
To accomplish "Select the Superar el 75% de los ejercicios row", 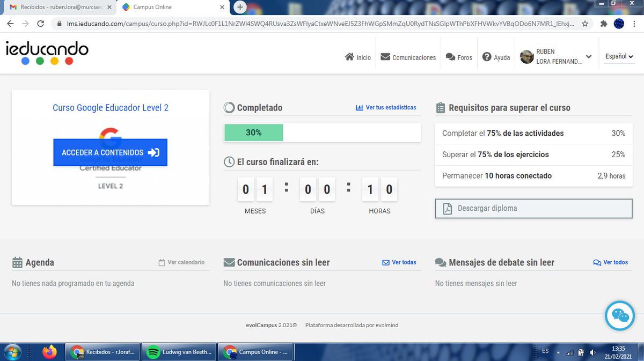I will [533, 154].
